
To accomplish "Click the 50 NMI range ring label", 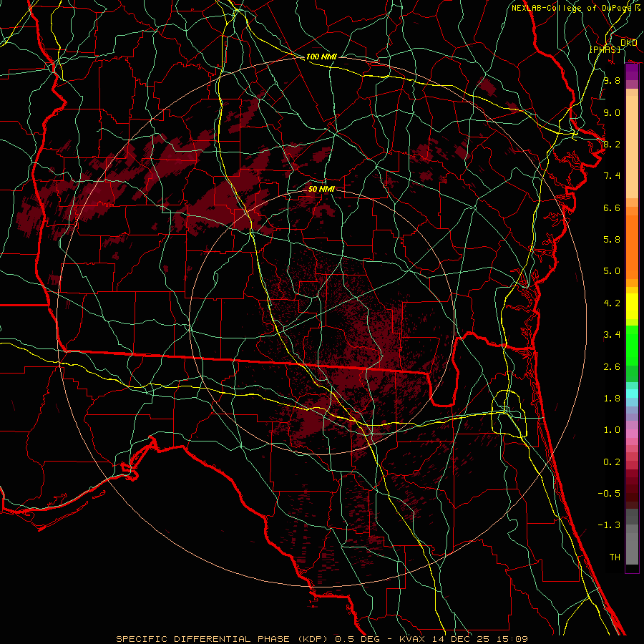I will pos(321,189).
